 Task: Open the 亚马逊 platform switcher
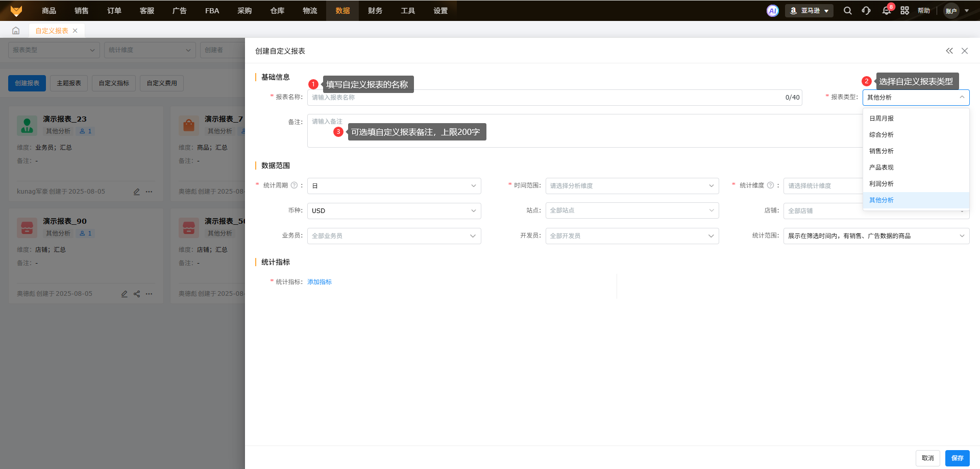pyautogui.click(x=809, y=11)
